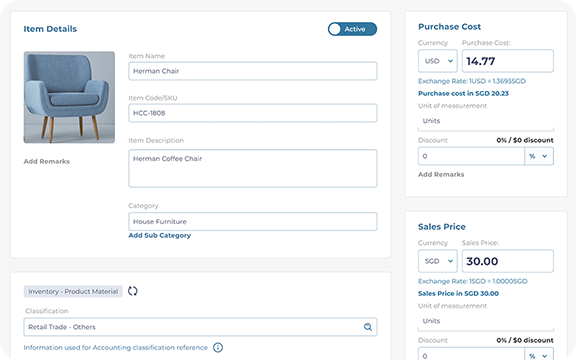Click the Purchase Cost amount field 14.77
This screenshot has width=576, height=360.
tap(508, 61)
